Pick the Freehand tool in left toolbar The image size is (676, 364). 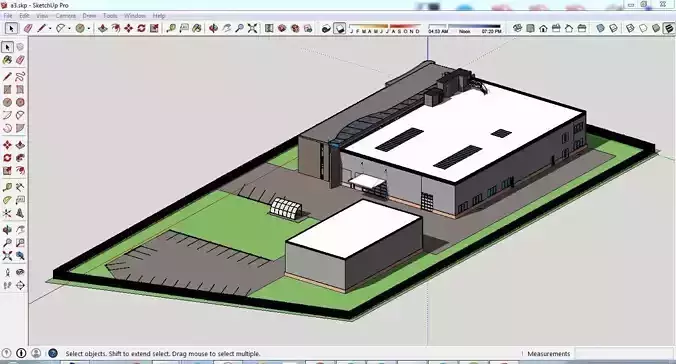20,77
